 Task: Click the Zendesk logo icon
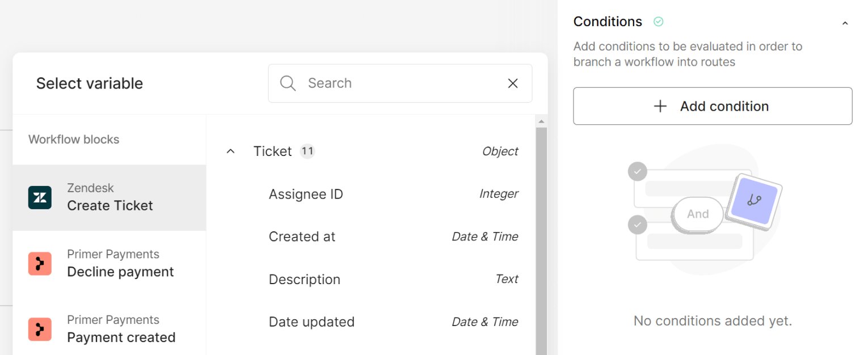pos(40,197)
